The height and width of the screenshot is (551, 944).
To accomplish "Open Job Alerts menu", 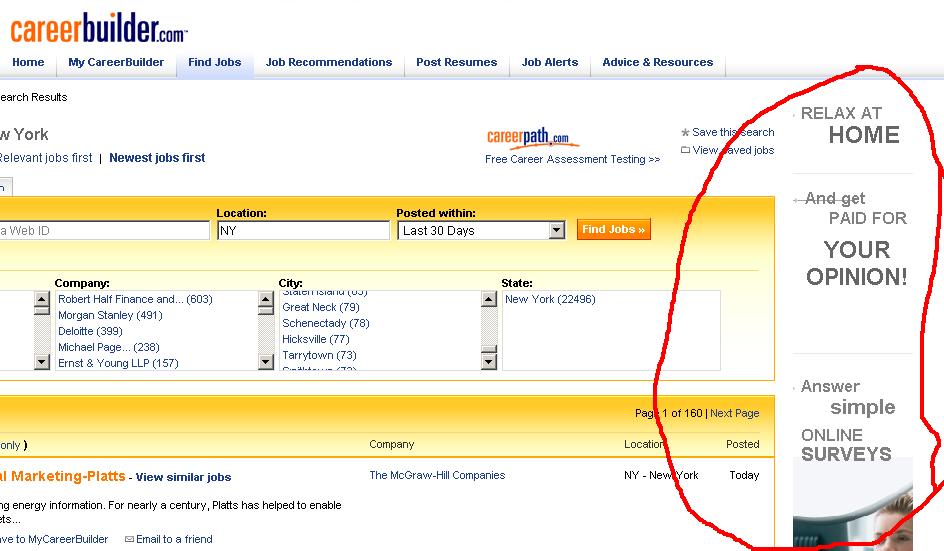I will tap(550, 62).
